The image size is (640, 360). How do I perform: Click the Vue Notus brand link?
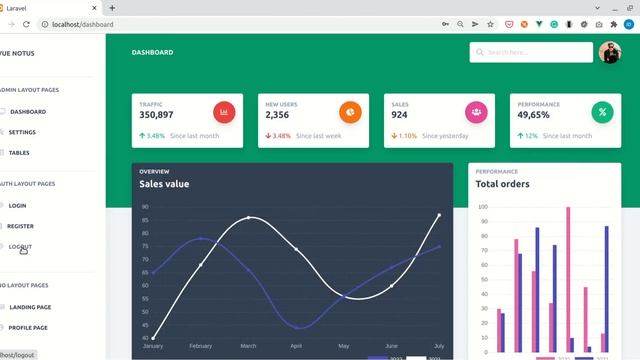pyautogui.click(x=17, y=53)
